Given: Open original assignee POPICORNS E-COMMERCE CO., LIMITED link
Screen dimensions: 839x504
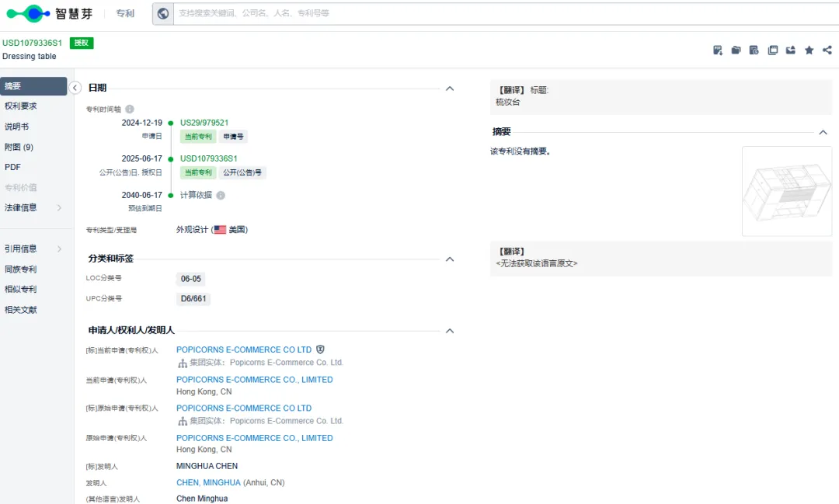Looking at the screenshot, I should coord(255,438).
